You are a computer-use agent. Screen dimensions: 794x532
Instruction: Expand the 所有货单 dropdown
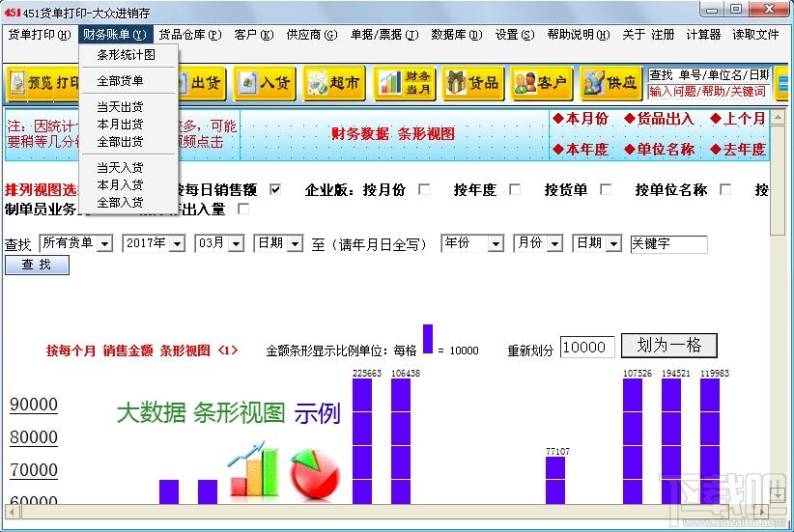click(105, 244)
